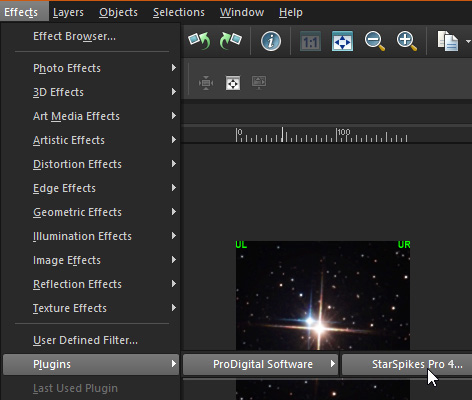Choose User Defined Filter... entry
472x400 pixels.
pos(91,340)
